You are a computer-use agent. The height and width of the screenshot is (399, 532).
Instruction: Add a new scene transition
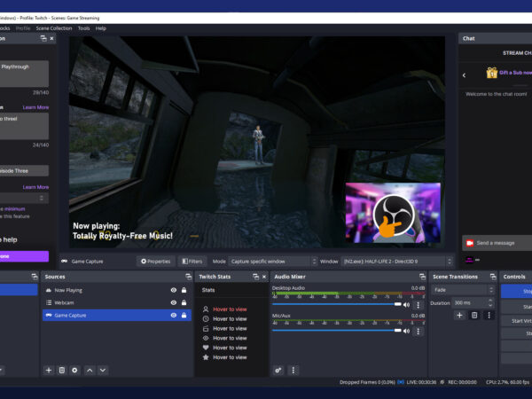[459, 315]
